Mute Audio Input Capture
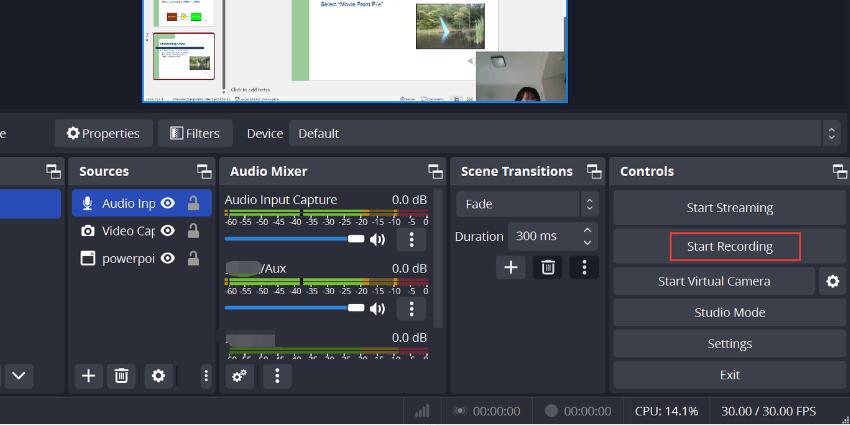 pos(377,239)
